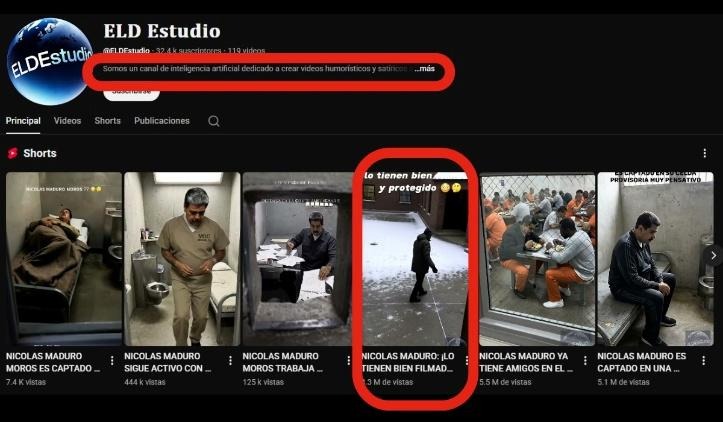Open options for 'LO TIENEN BIEN FILMADO' short
The image size is (723, 422).
click(466, 361)
